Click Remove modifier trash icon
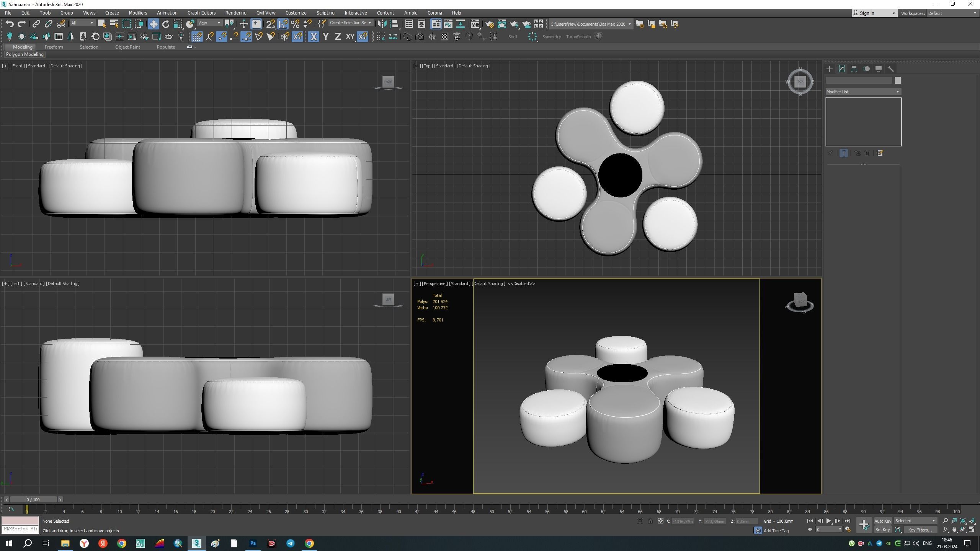 [867, 153]
